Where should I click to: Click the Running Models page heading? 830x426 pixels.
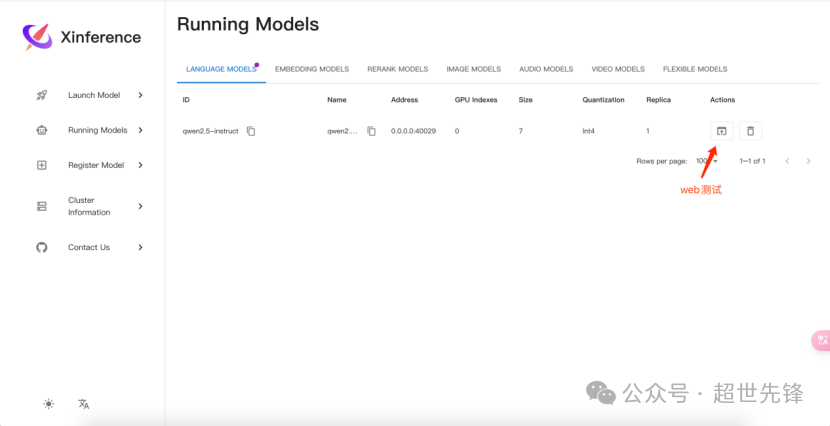pos(248,24)
